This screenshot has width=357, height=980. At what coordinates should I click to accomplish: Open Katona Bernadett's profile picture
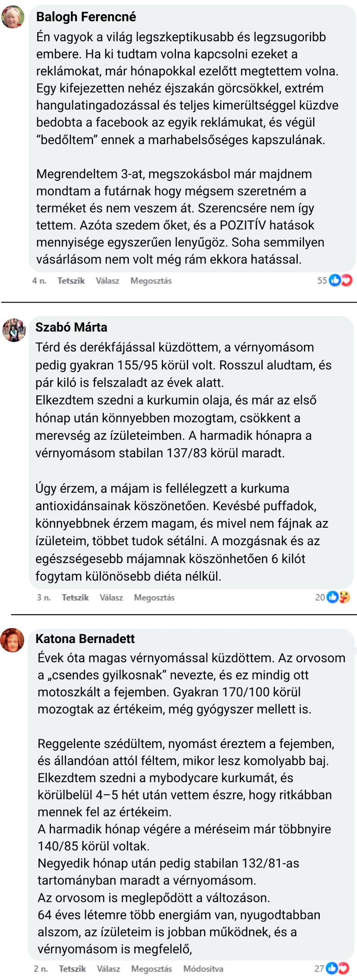click(12, 640)
